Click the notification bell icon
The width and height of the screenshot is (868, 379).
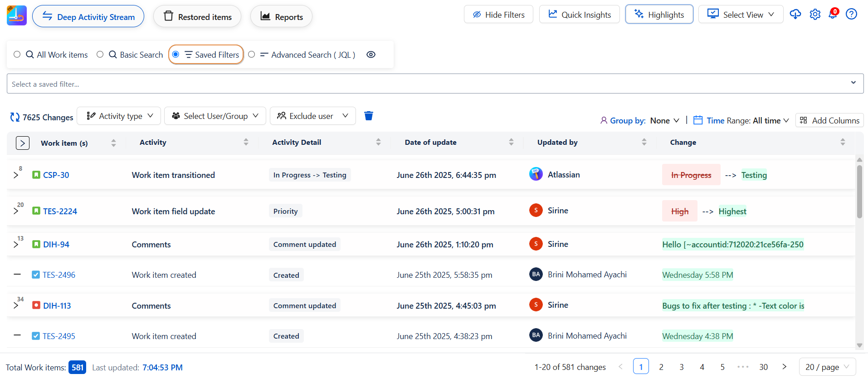click(833, 15)
